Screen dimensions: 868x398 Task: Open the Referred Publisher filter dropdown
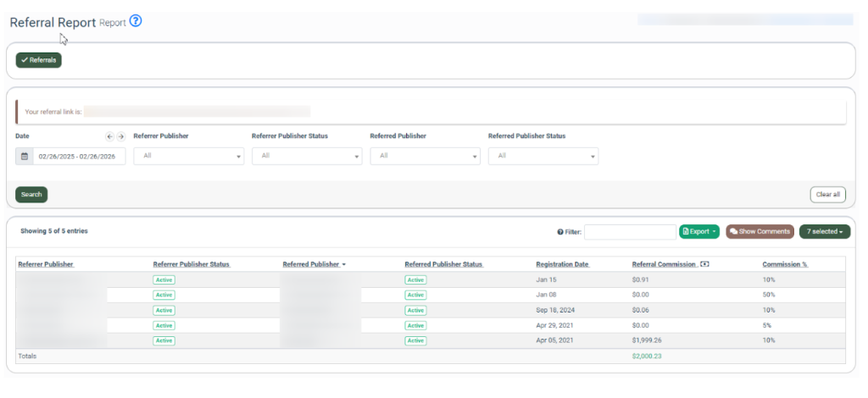(x=425, y=156)
